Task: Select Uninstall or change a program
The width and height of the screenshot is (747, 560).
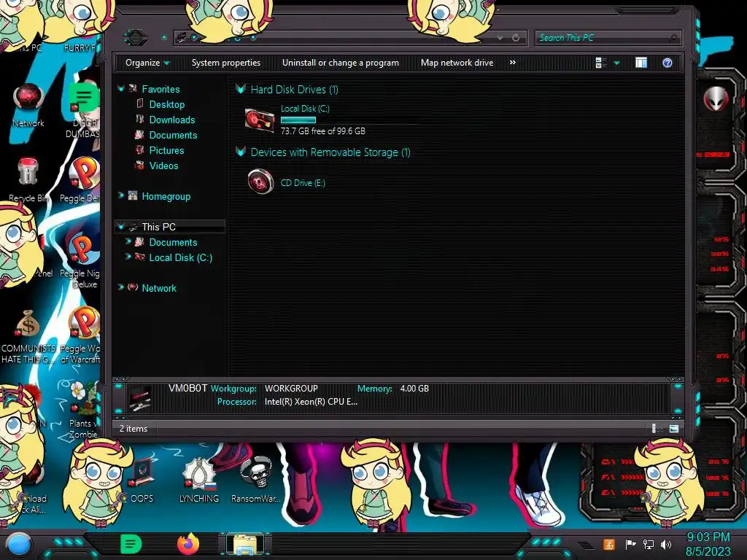Action: click(x=340, y=63)
